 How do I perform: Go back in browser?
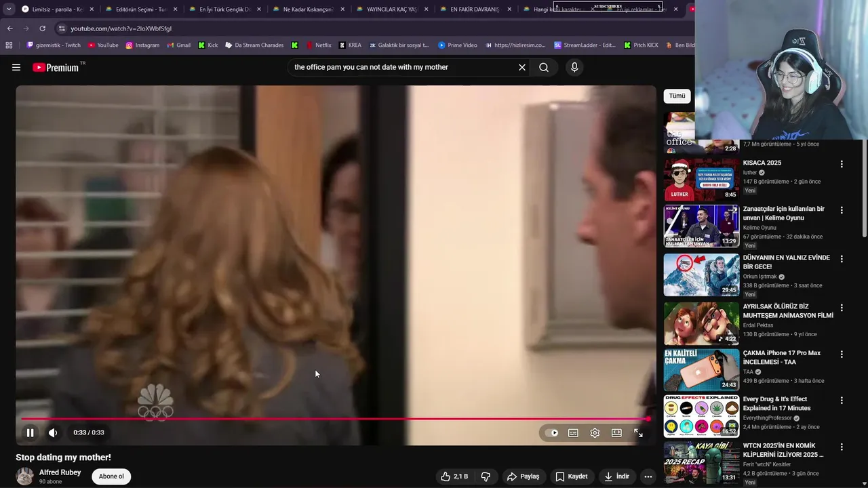[x=9, y=28]
